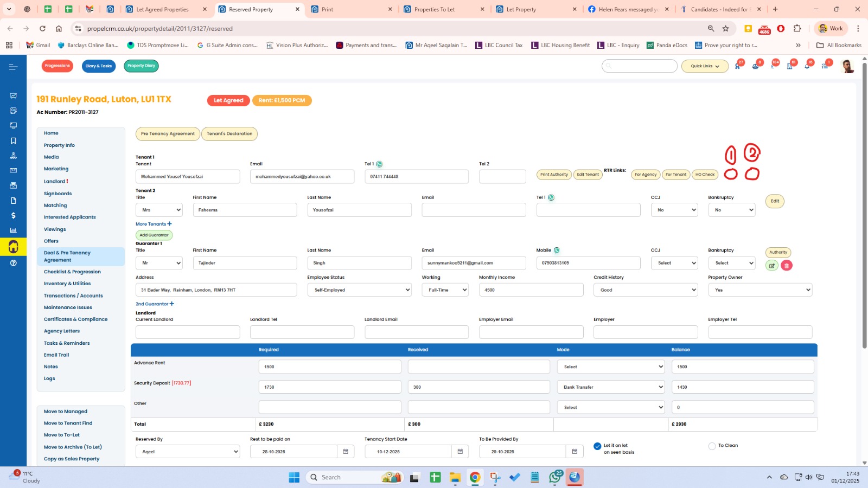Click the WhatsApp icon beside Guarantor Mobile

(x=557, y=251)
